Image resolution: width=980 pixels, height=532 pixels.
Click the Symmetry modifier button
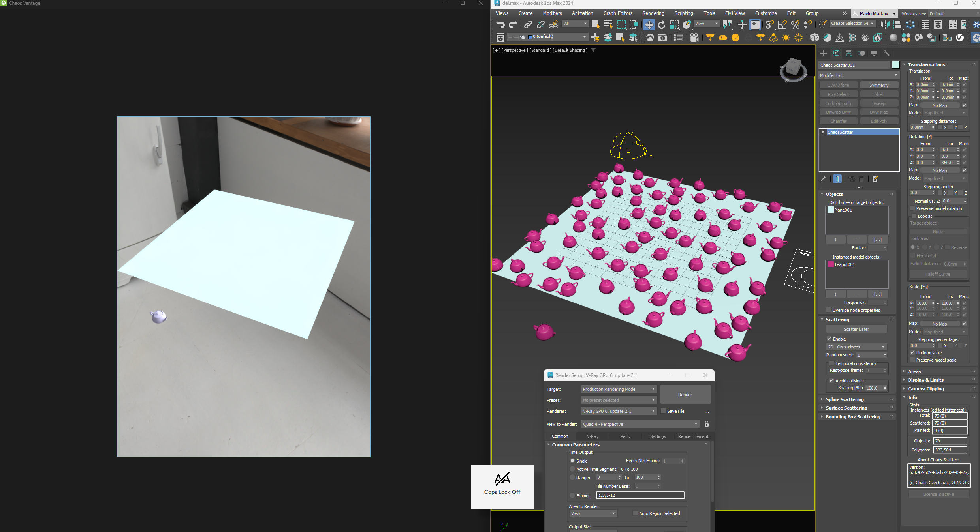[x=879, y=85]
